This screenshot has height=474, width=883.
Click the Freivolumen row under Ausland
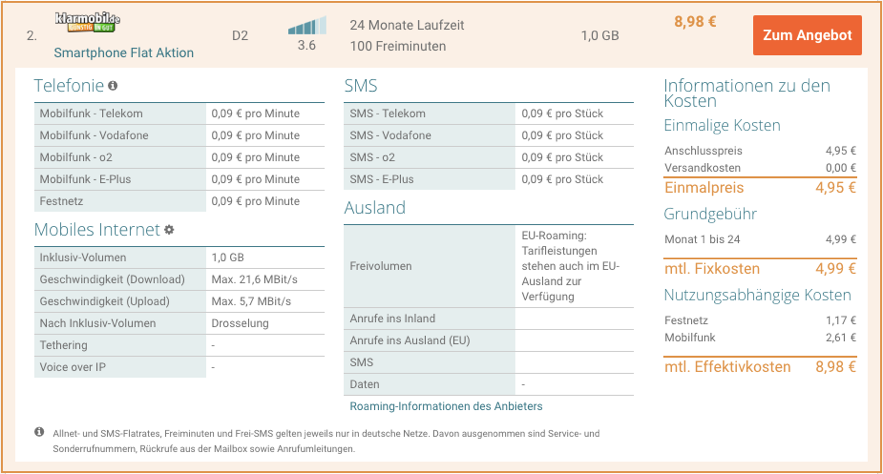point(488,266)
